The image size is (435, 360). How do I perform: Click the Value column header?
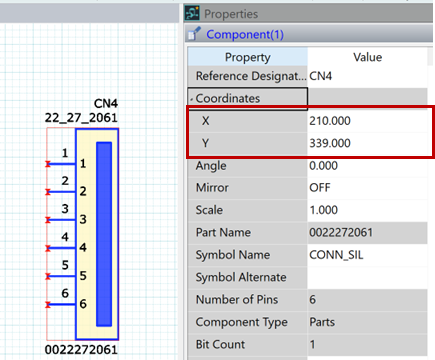click(367, 57)
